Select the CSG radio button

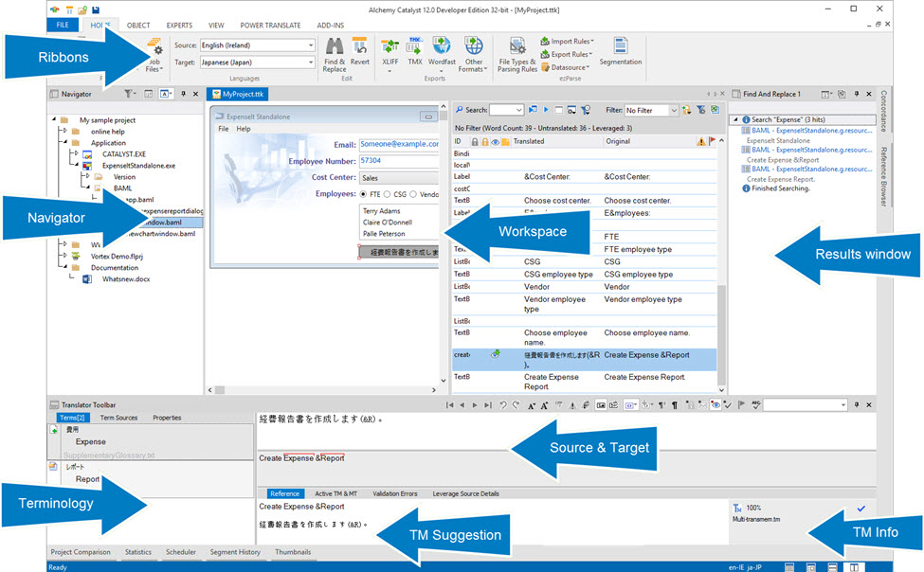click(x=388, y=194)
